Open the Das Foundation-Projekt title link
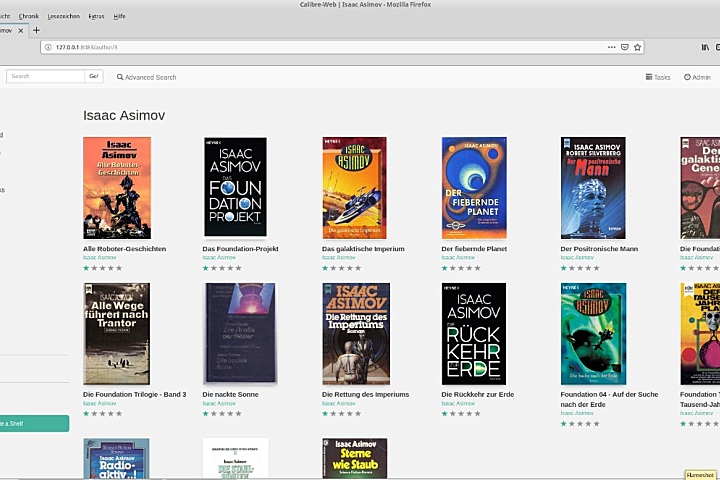Viewport: 720px width, 480px height. click(240, 248)
